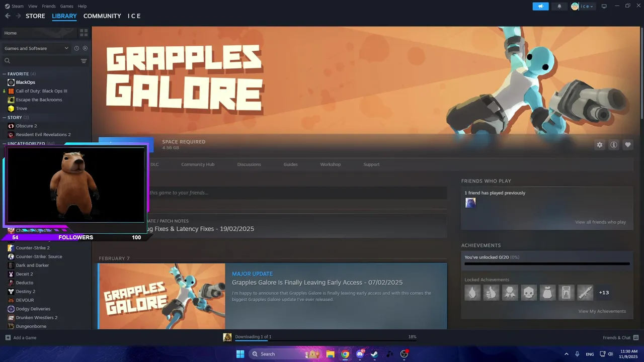Collapse the STORY category
Viewport: 644px width, 362px height.
pyautogui.click(x=5, y=117)
